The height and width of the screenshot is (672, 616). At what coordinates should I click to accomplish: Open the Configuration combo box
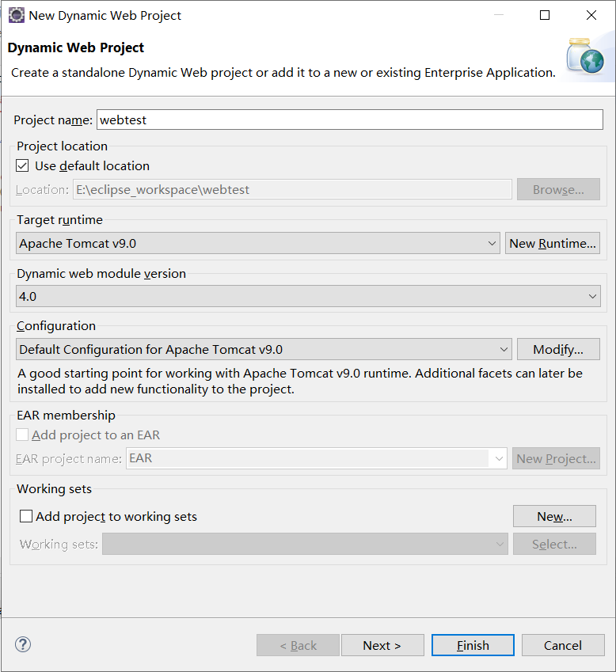(x=264, y=349)
